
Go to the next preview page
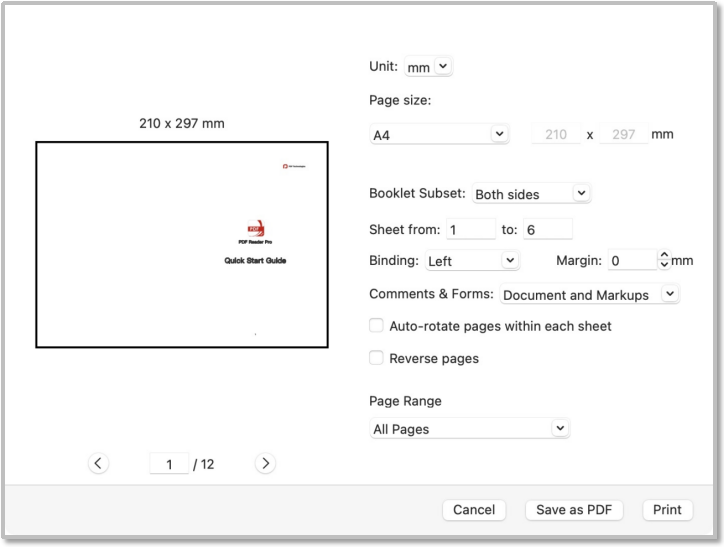point(265,463)
